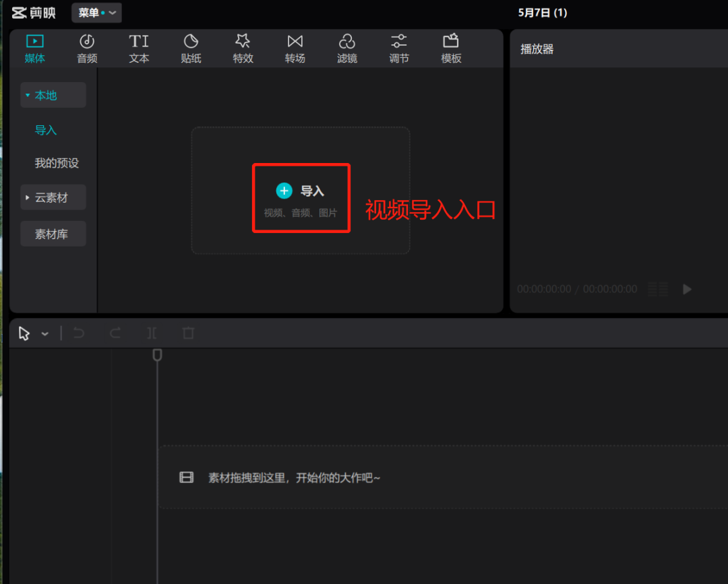Click the delete trash icon in timeline toolbar
This screenshot has width=728, height=584.
188,333
